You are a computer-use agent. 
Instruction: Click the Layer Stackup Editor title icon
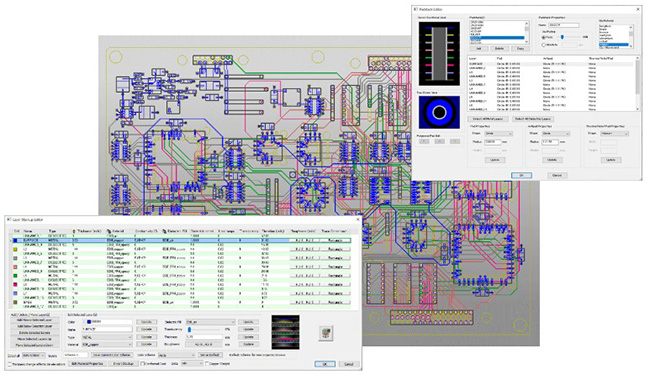(9, 220)
